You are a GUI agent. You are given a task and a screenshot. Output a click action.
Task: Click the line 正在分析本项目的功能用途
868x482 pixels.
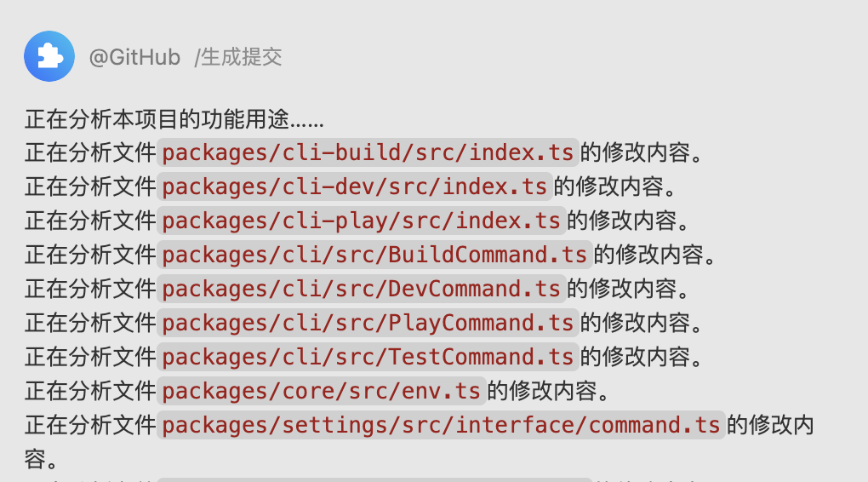point(174,118)
